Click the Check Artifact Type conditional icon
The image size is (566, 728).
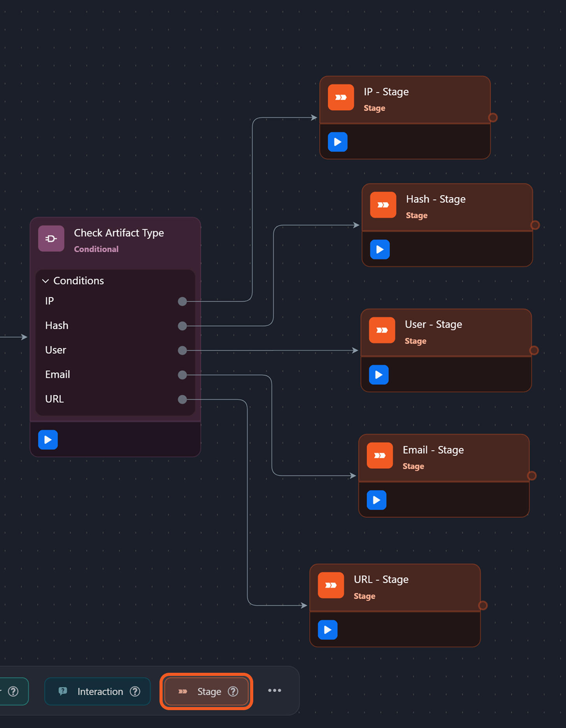51,238
